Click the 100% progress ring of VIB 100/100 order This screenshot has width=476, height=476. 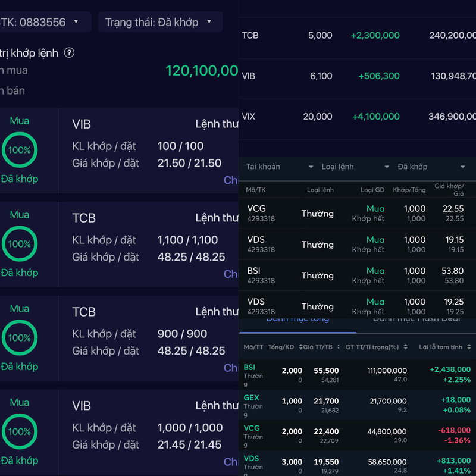pyautogui.click(x=20, y=150)
